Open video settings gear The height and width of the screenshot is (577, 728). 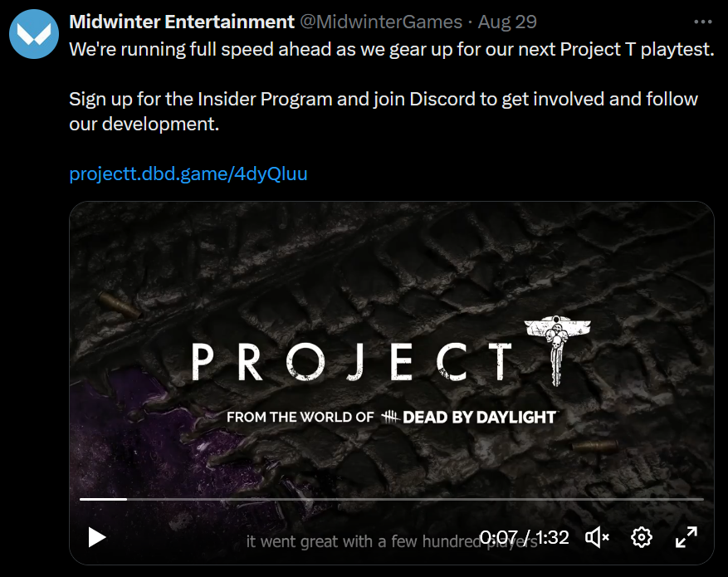click(642, 537)
